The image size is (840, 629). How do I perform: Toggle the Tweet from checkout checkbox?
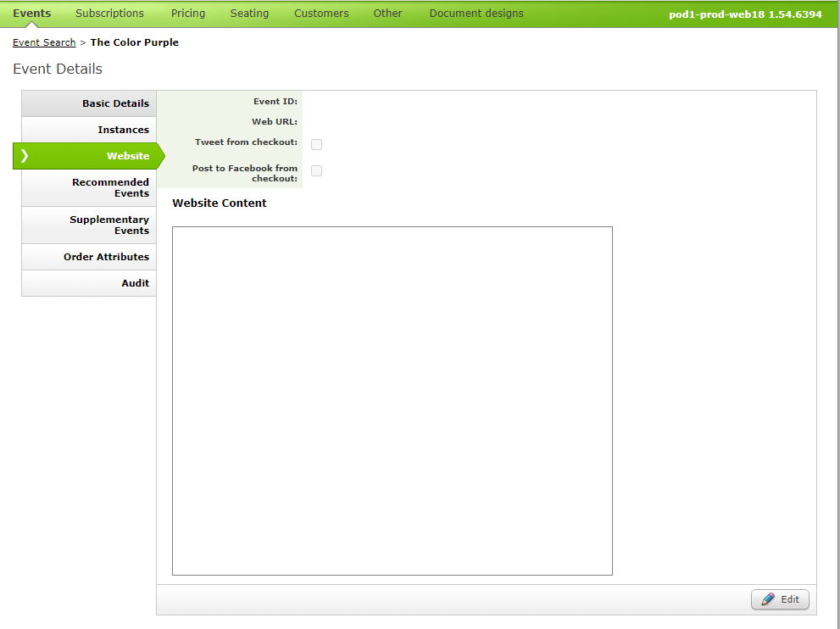coord(317,144)
